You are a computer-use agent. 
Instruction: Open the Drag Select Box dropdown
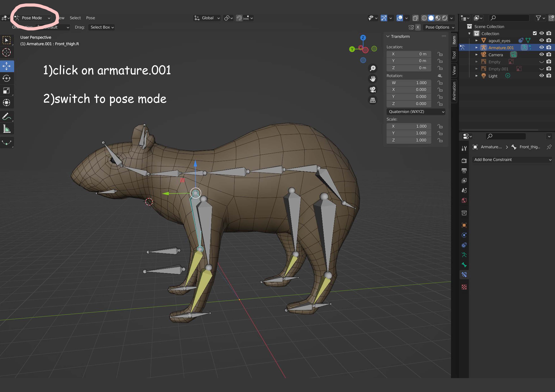(x=102, y=27)
